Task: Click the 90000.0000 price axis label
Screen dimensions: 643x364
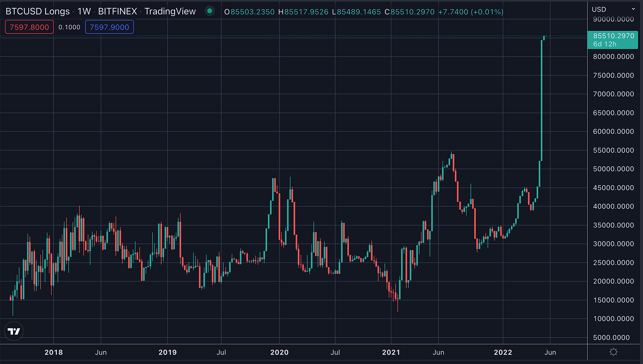Action: pos(613,19)
